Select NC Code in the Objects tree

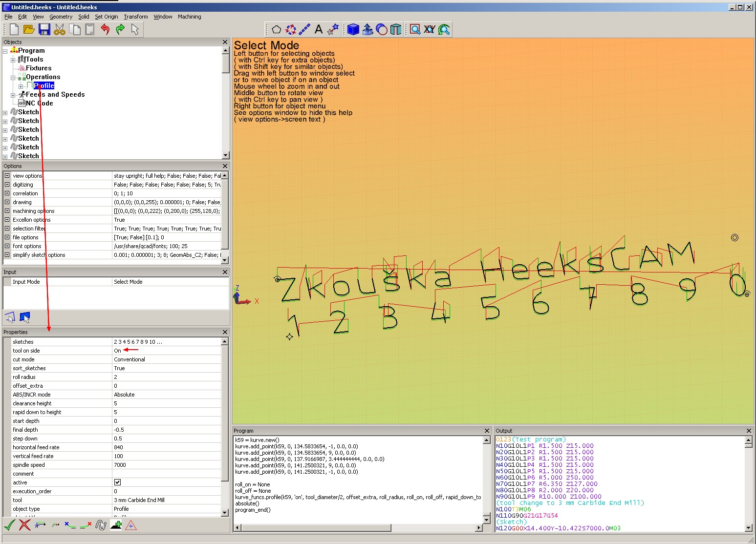[x=39, y=104]
